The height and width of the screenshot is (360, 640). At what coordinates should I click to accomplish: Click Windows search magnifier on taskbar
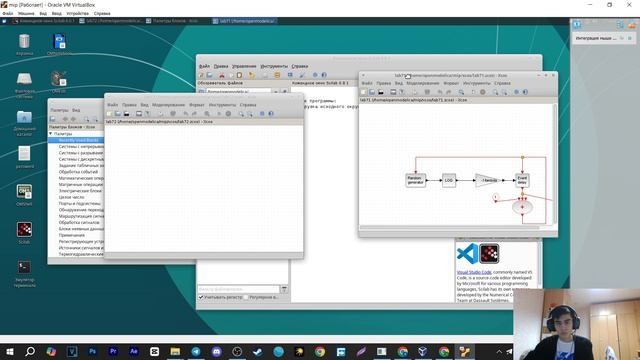(30, 352)
